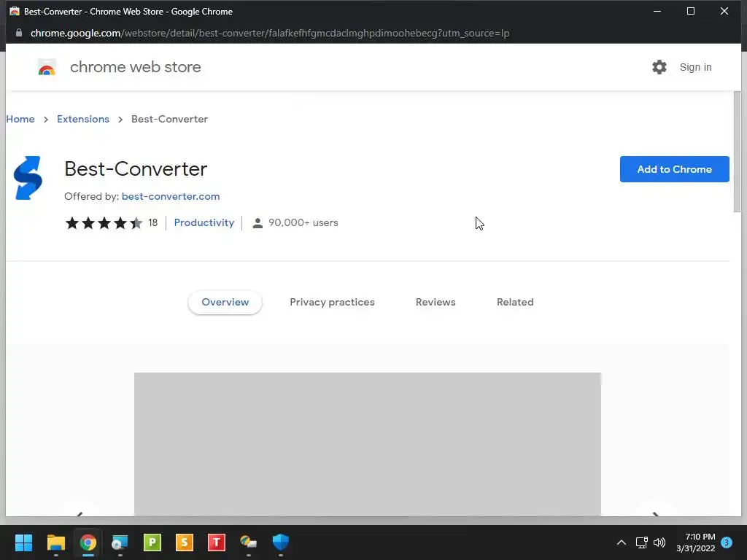
Task: Click the gray screenshot preview area
Action: coord(368,444)
